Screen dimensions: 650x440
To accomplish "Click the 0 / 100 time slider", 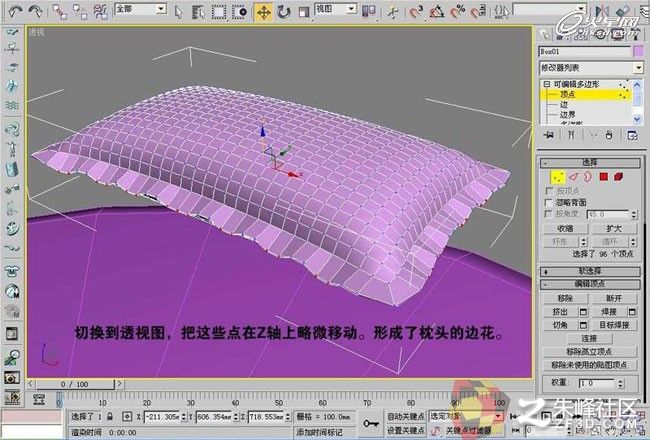I will pyautogui.click(x=74, y=384).
